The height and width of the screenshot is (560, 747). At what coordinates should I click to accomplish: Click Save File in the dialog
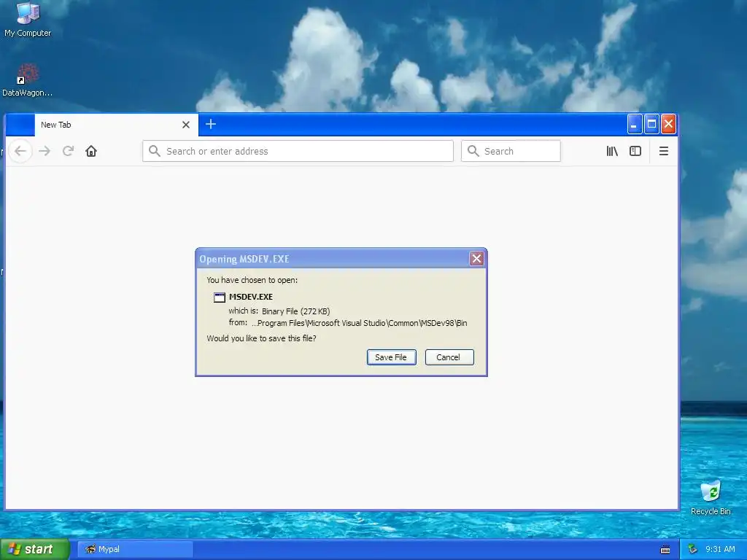(x=391, y=357)
